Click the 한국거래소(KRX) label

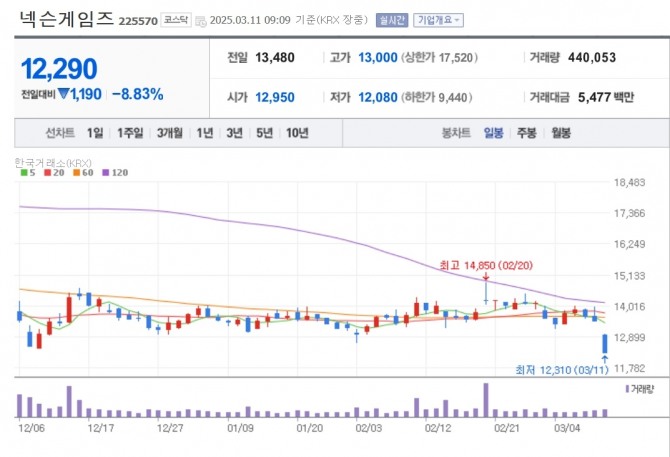tap(53, 163)
